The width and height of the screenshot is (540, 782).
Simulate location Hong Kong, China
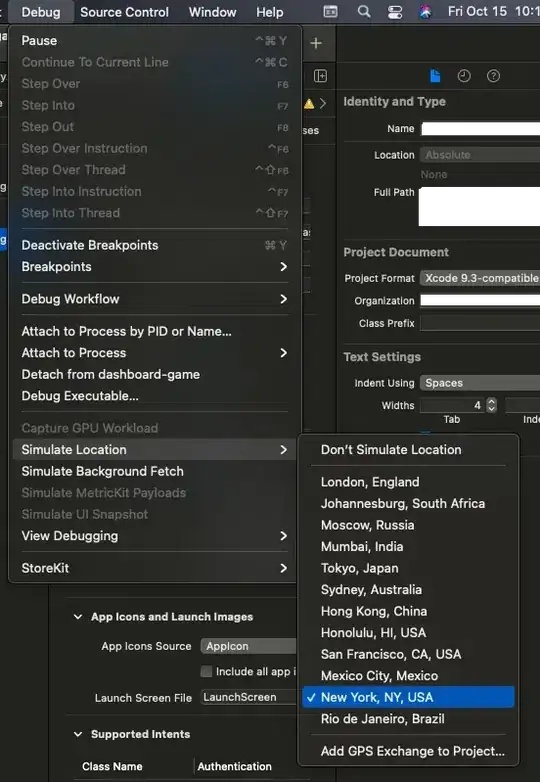click(x=408, y=611)
